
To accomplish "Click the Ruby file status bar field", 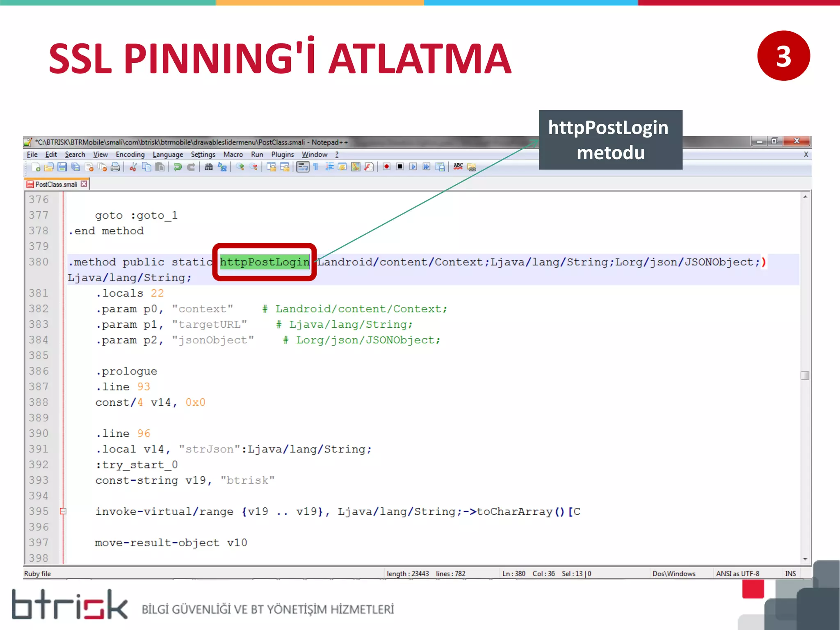I will tap(37, 573).
